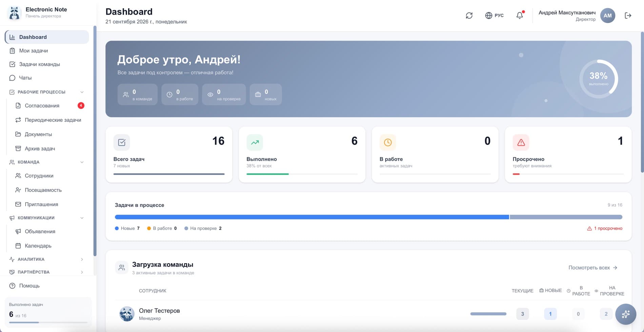Click the people icon in в команде chip
Image resolution: width=644 pixels, height=332 pixels.
126,95
